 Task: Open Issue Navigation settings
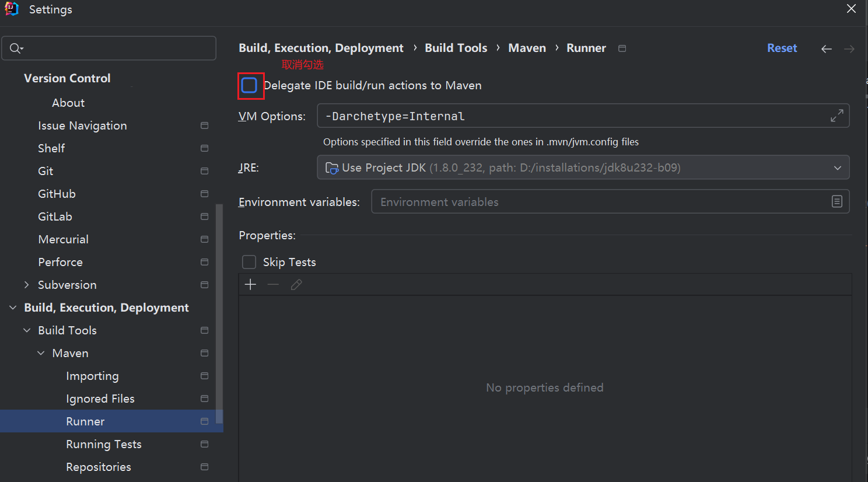point(82,125)
